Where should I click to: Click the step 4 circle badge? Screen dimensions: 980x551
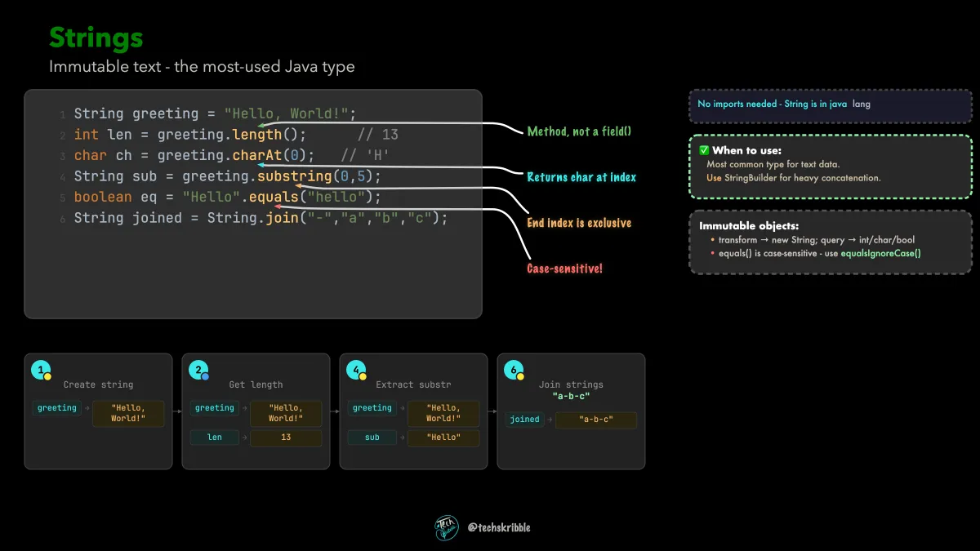click(x=356, y=371)
